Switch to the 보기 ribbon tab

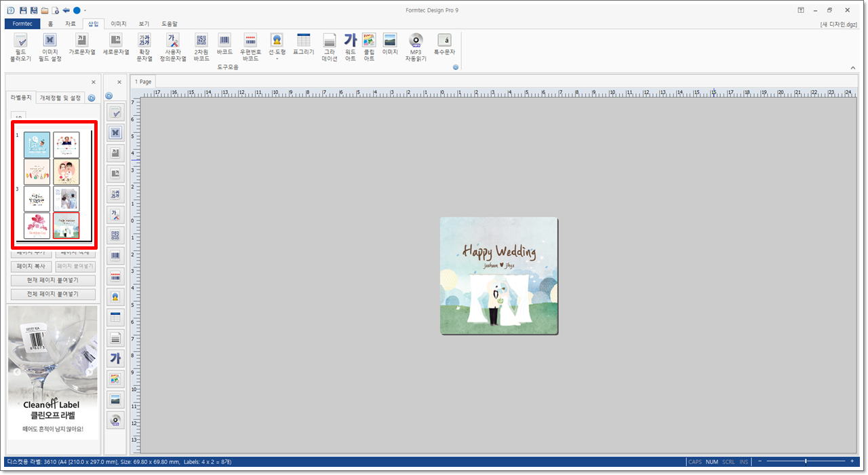click(144, 24)
